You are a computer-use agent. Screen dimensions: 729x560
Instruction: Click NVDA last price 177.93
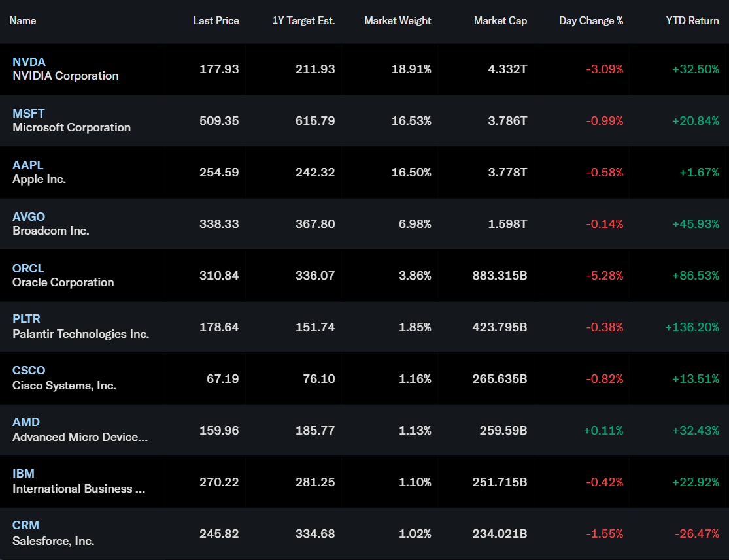coord(219,69)
